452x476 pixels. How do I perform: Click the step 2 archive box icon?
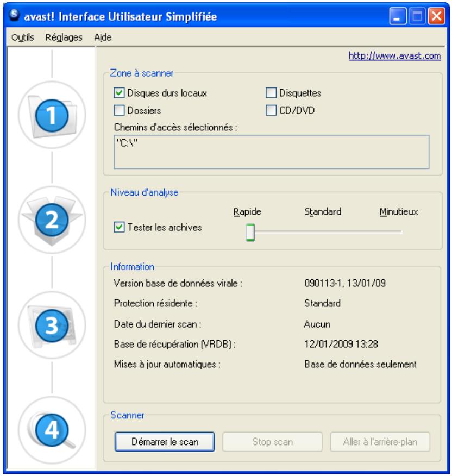(x=52, y=220)
